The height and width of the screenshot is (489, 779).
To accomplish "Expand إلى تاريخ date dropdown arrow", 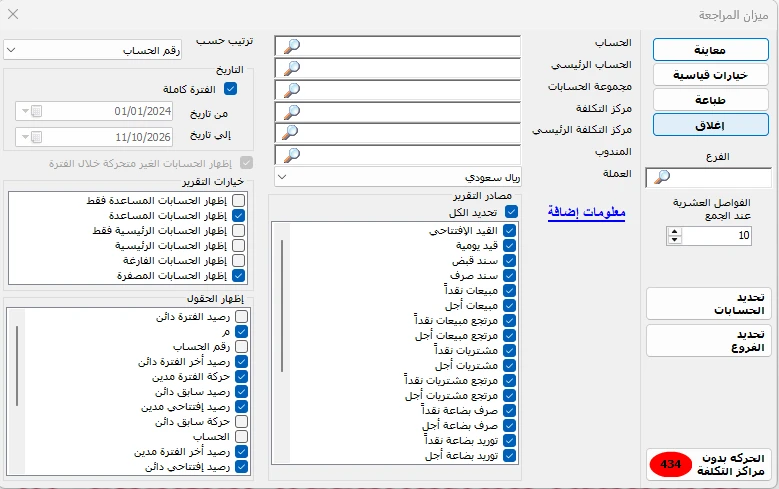I will [x=24, y=137].
